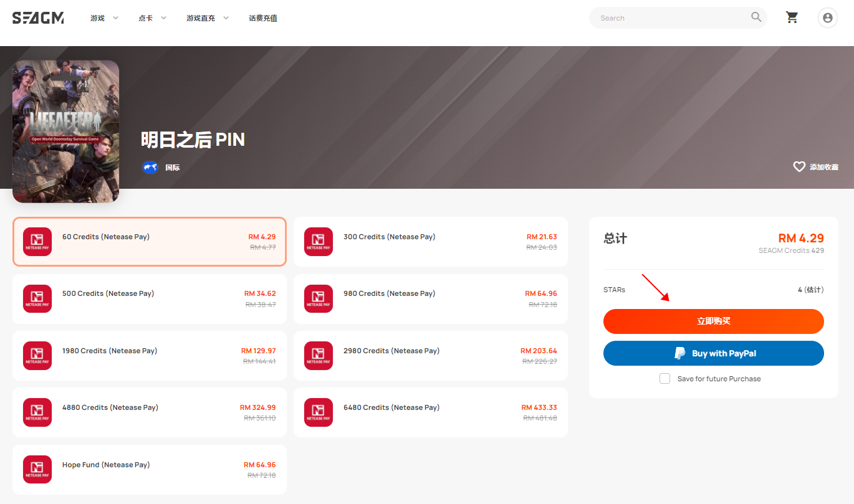
Task: Select 300 Credits (Netease Pay) option
Action: (x=431, y=242)
